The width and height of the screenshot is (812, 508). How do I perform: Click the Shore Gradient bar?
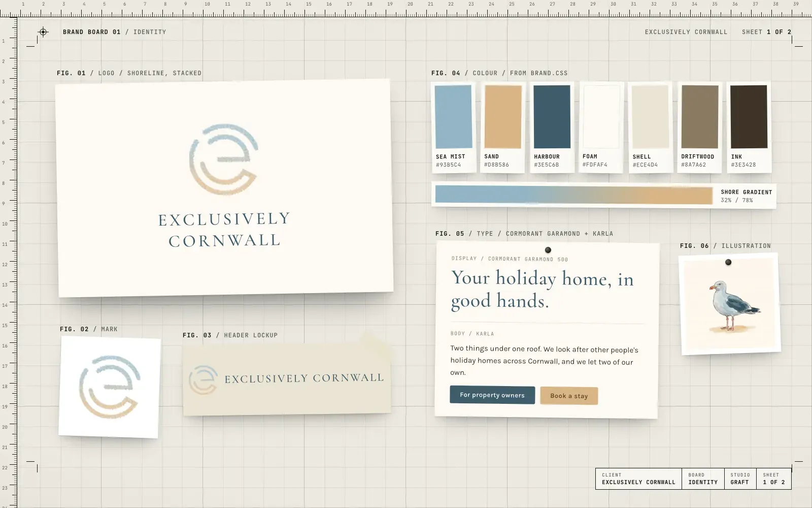point(574,196)
